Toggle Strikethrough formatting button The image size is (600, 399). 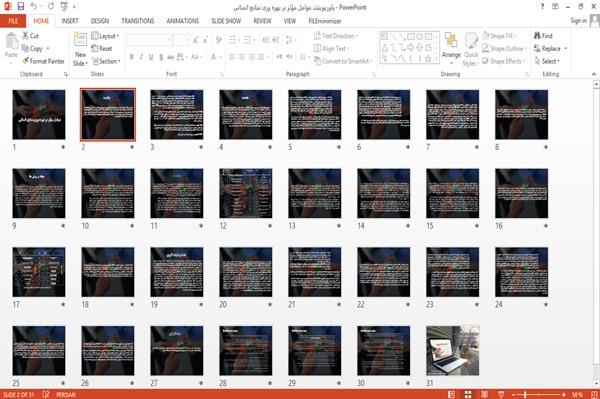click(171, 57)
